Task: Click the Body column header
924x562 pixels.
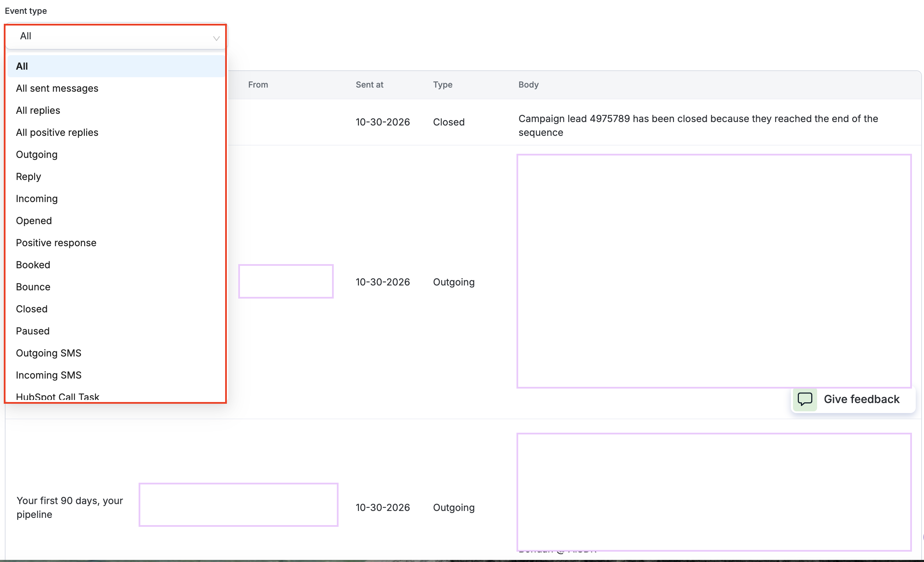Action: [529, 85]
